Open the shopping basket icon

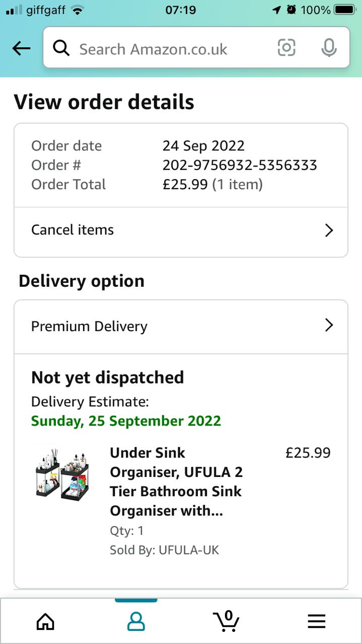click(226, 621)
